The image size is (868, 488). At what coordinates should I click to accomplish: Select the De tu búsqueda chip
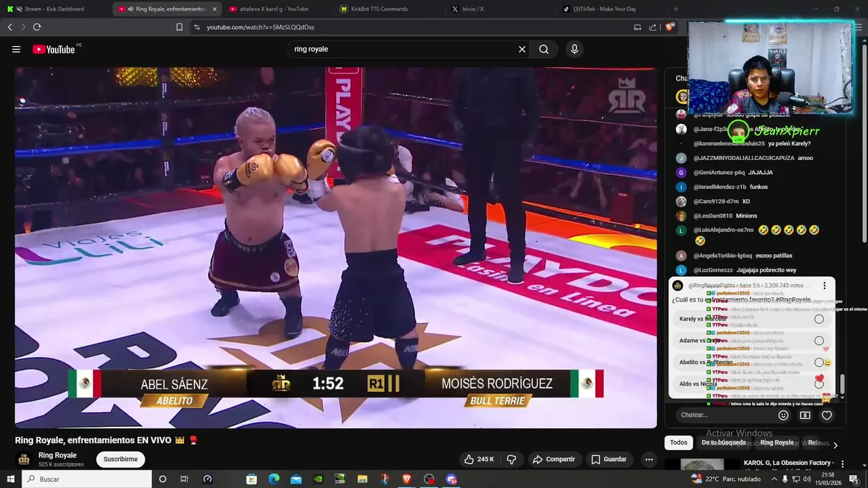pyautogui.click(x=724, y=443)
